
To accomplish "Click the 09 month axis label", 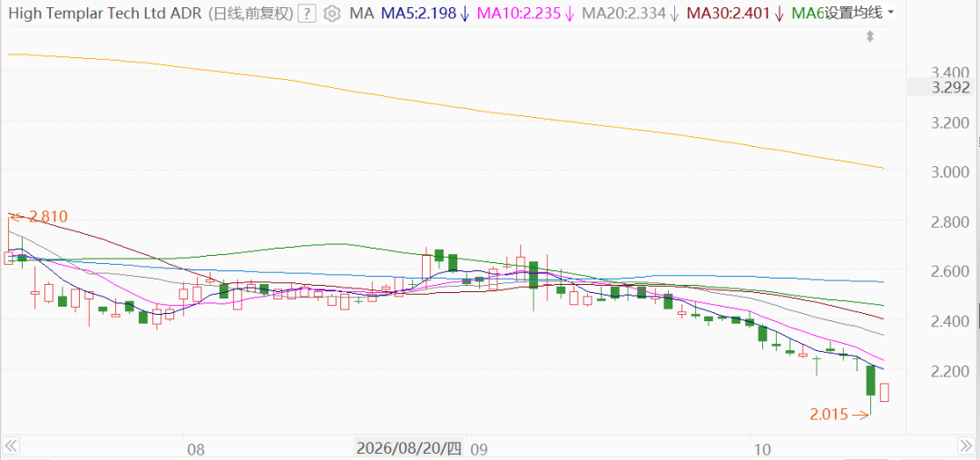I will click(479, 449).
